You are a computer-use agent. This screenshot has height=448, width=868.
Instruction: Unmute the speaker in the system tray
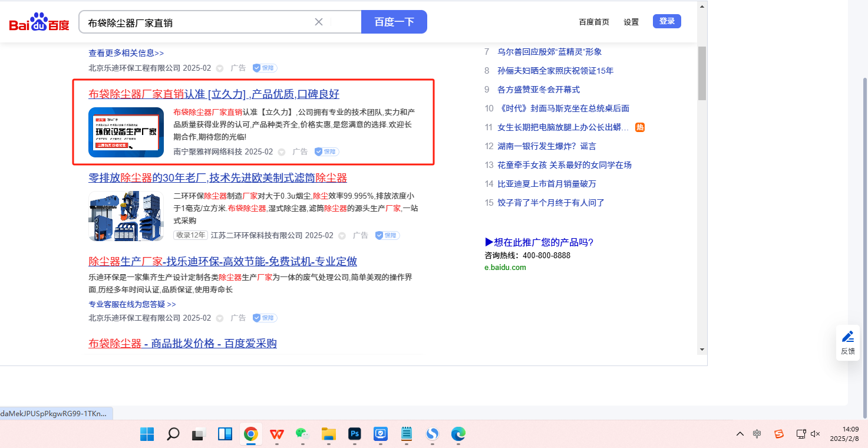tap(816, 434)
